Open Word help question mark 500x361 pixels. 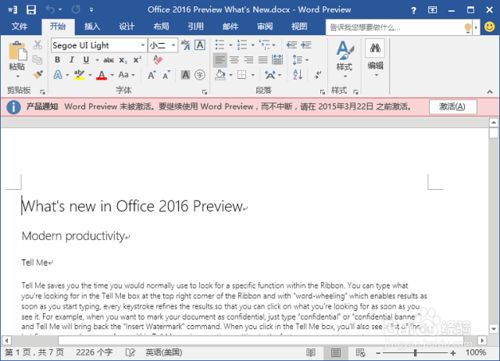click(x=413, y=10)
